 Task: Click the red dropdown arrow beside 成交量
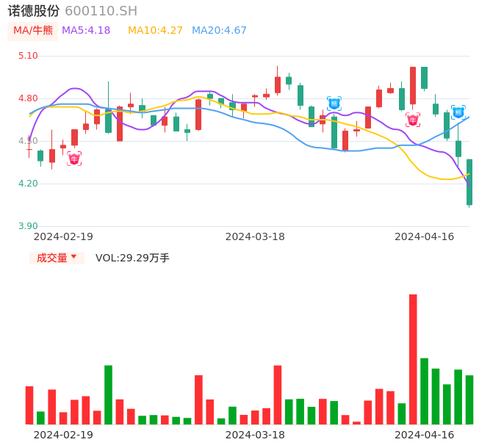point(73,257)
